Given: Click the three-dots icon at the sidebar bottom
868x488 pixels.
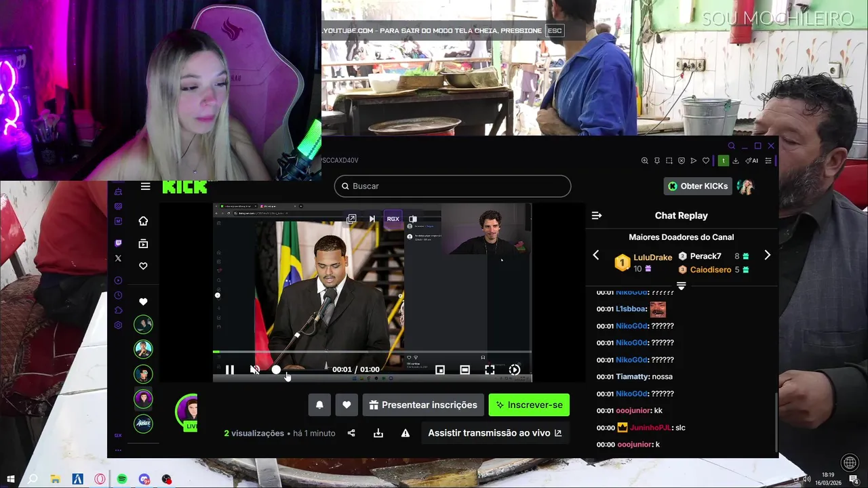Looking at the screenshot, I should [x=118, y=450].
